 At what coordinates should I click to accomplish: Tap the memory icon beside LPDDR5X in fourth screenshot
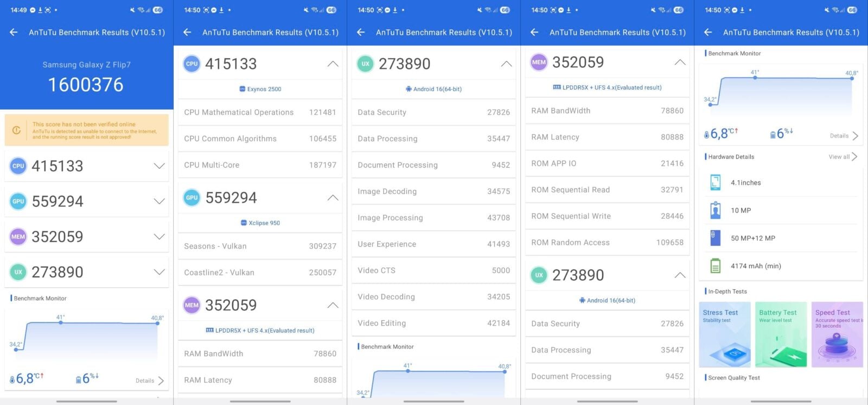tap(557, 87)
